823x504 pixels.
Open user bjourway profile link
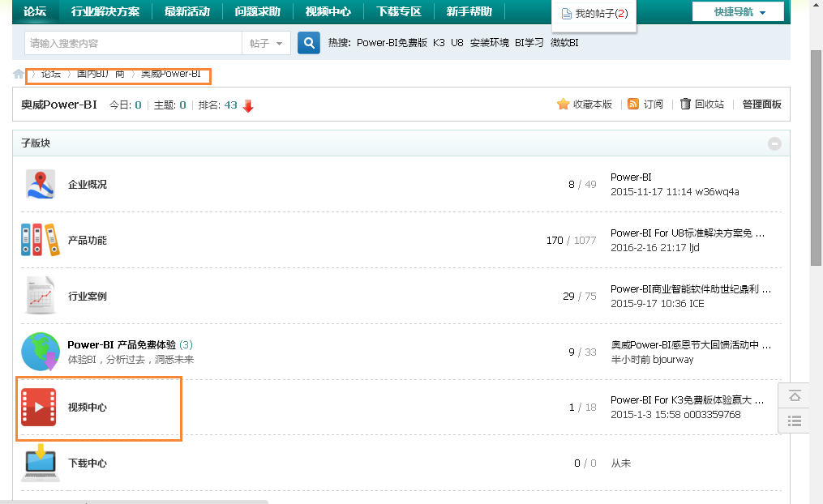pyautogui.click(x=674, y=360)
